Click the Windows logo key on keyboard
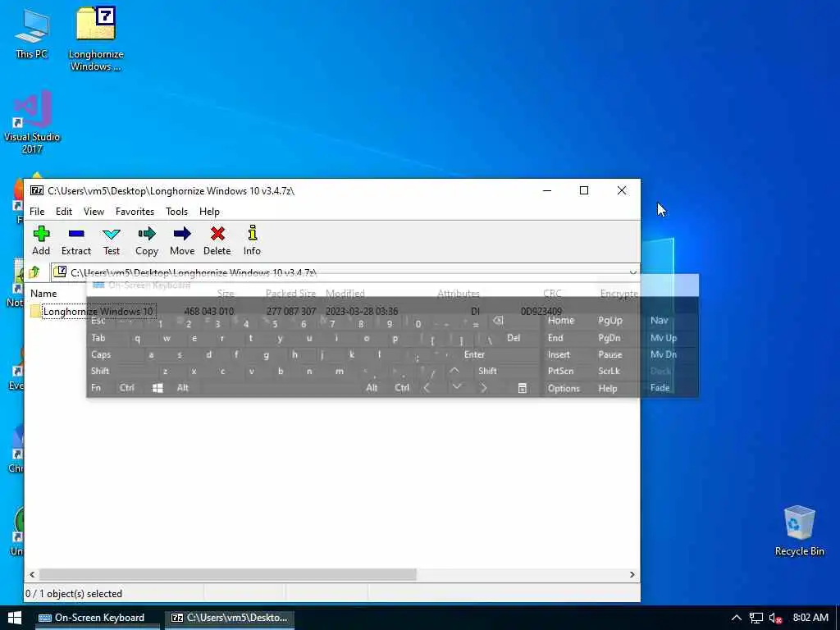840x630 pixels. point(157,388)
